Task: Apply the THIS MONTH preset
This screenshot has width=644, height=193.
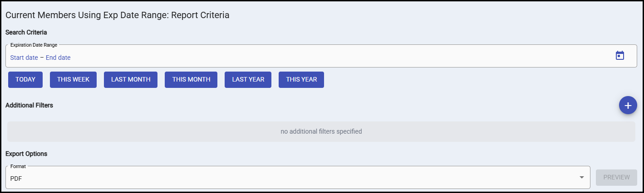Action: coord(191,80)
